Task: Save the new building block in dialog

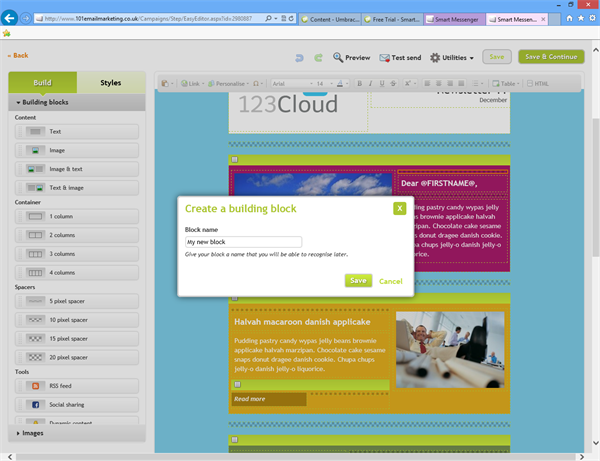Action: [358, 280]
